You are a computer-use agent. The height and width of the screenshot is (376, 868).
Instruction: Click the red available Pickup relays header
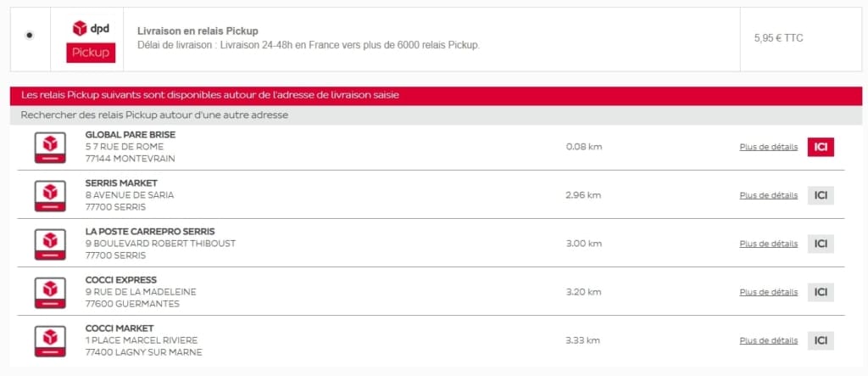click(x=436, y=96)
